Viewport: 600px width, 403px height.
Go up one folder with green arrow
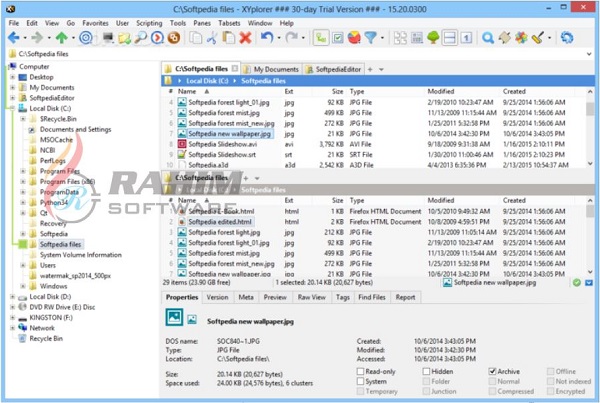[x=62, y=38]
